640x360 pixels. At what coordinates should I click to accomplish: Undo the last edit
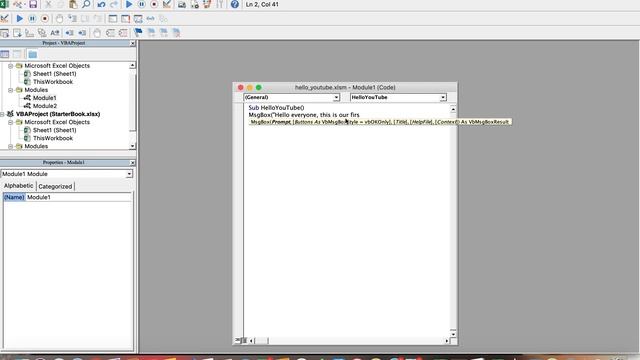[101, 4]
